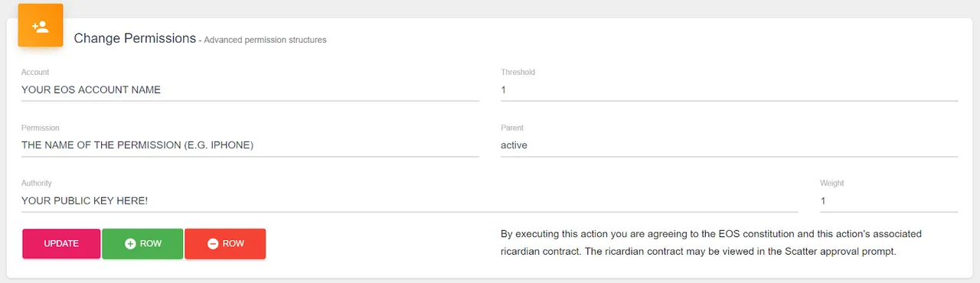Screen dimensions: 980x283
Task: Select the Threshold input showing 1
Action: coord(729,89)
